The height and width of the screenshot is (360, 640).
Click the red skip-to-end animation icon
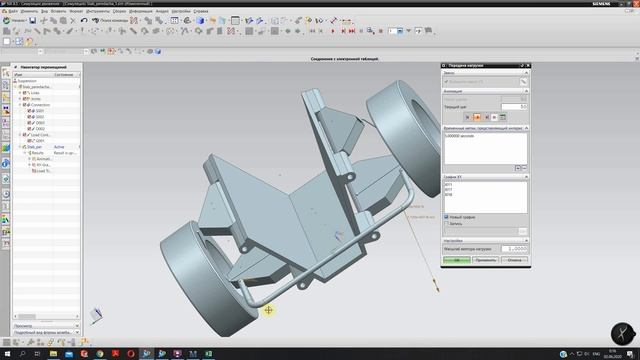click(352, 31)
